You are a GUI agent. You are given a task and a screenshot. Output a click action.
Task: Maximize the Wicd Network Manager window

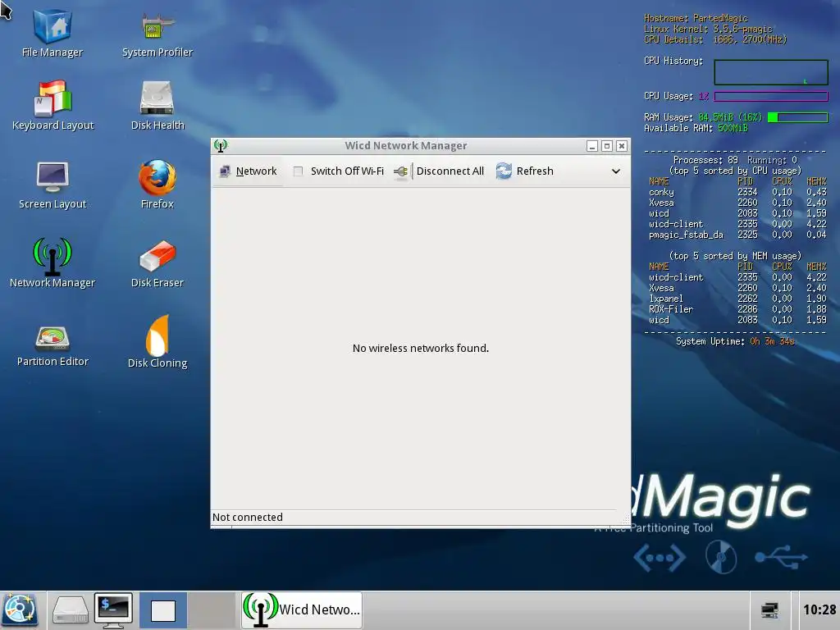(x=607, y=146)
